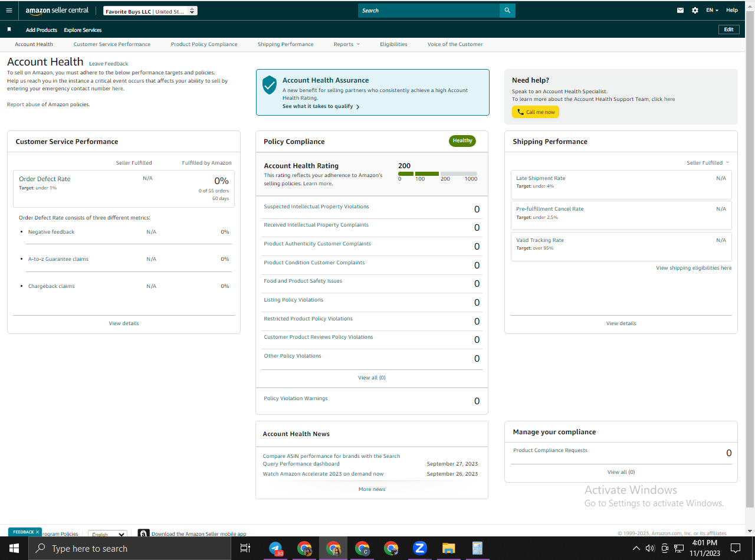This screenshot has height=560, width=755.
Task: Click the Learn more link under rating
Action: [318, 184]
